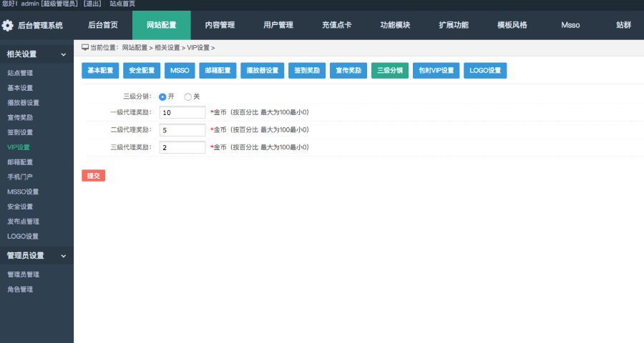Switch to the 安全配置 tab button

(x=142, y=71)
